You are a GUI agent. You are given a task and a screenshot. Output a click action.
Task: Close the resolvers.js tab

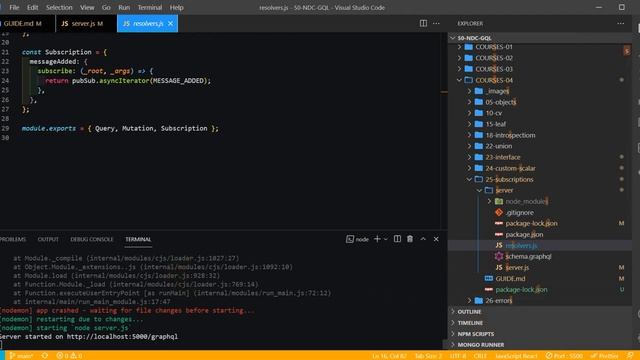(x=170, y=24)
